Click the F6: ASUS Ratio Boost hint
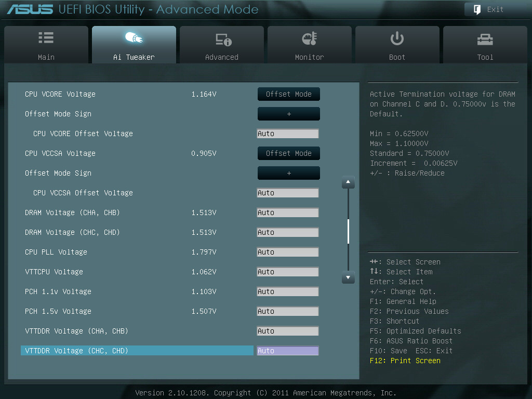Viewport: 532px width, 399px height. click(411, 341)
